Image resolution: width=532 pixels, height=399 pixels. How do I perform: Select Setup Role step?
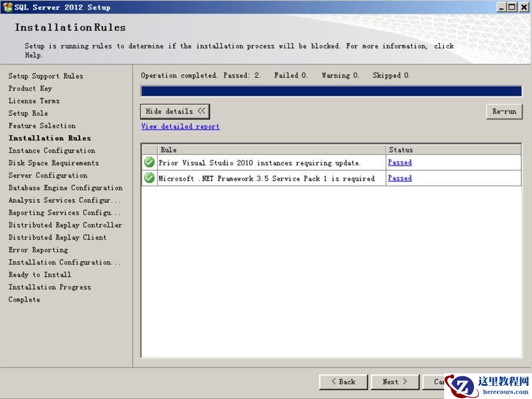point(28,113)
